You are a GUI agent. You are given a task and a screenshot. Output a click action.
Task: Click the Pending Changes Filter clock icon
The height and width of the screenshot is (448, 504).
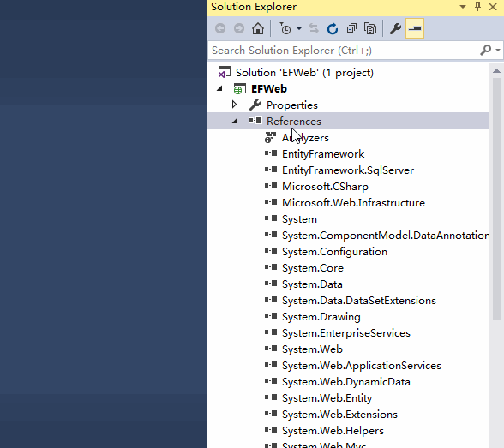(285, 28)
